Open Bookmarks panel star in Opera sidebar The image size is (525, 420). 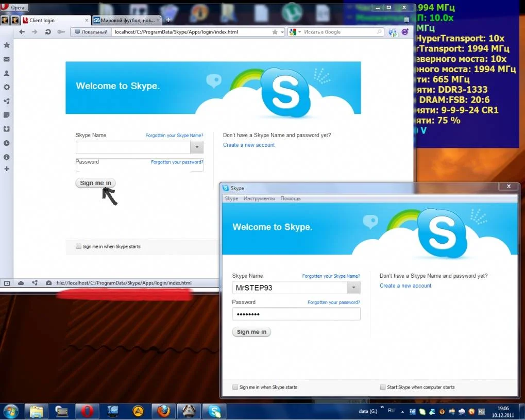coord(6,45)
